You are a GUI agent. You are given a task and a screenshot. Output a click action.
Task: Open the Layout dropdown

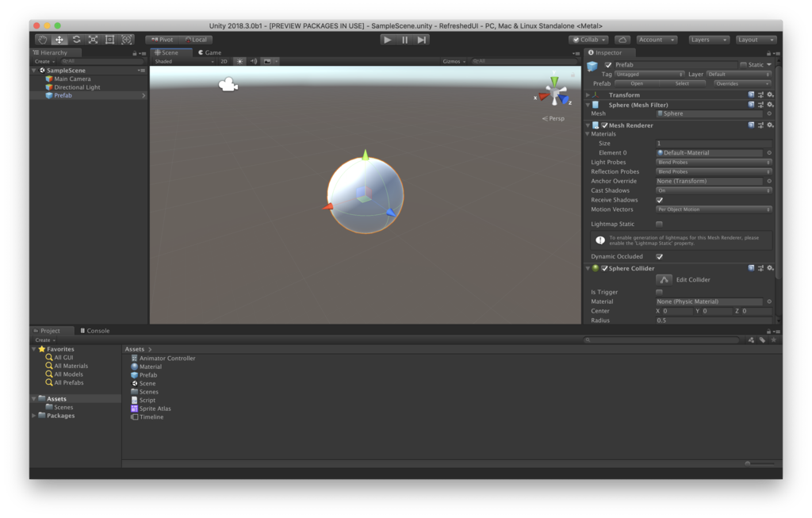(x=756, y=40)
